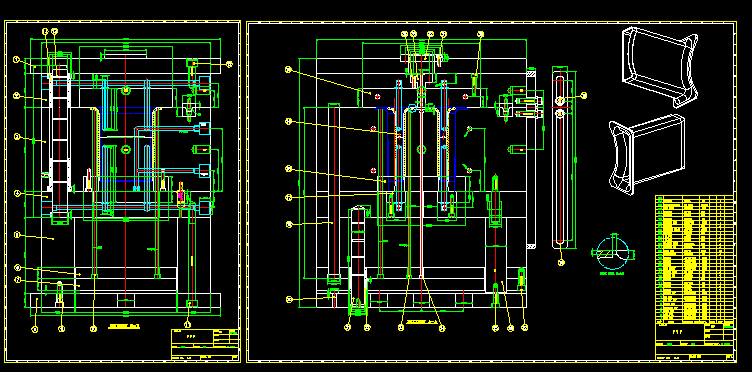Select the lower 3D isometric part view

click(647, 154)
